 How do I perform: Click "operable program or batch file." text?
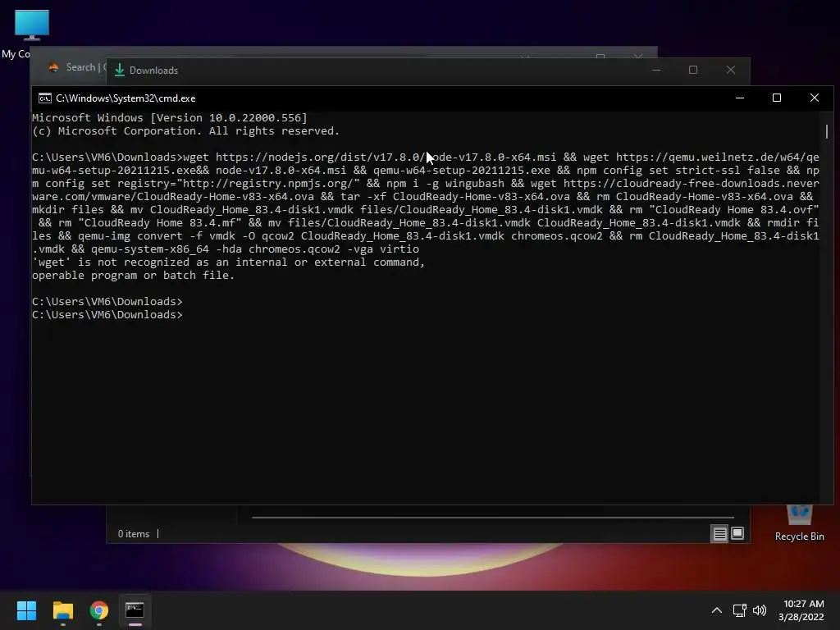pos(134,276)
